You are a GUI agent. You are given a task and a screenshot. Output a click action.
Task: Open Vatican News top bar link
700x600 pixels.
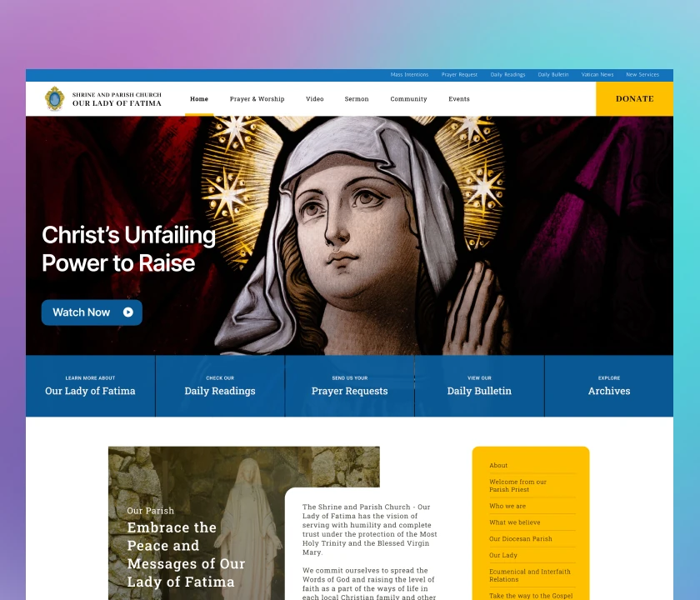tap(597, 74)
